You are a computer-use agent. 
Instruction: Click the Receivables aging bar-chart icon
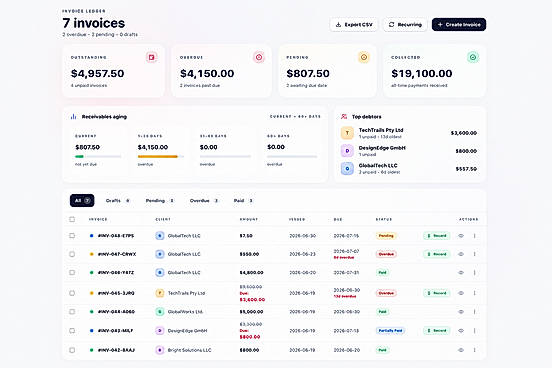[x=74, y=117]
